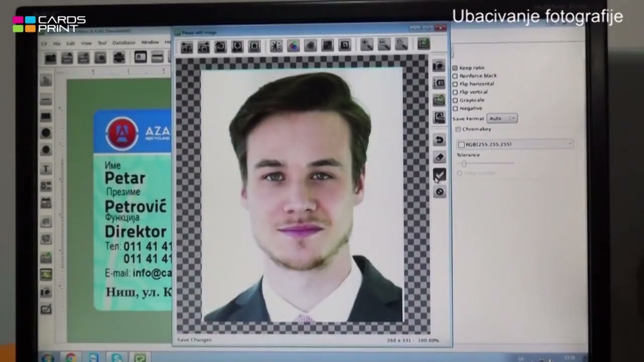Screen dimensions: 644x362
Task: Open the RGB(255,255,255) color dropdown
Action: (514, 144)
